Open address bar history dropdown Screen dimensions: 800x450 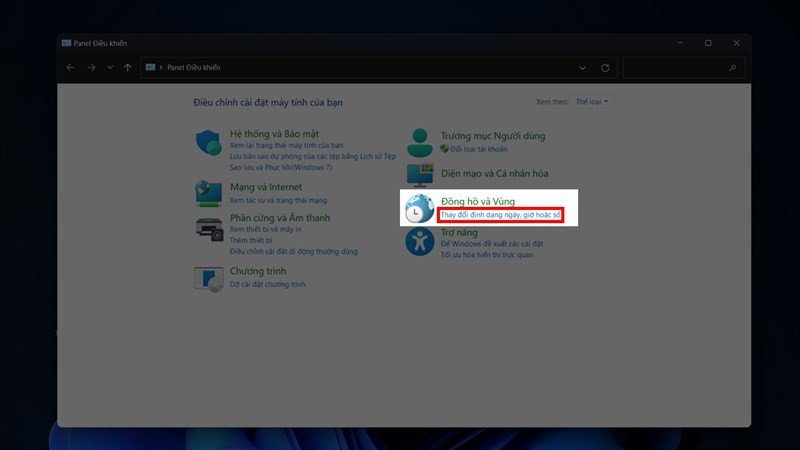(x=582, y=68)
